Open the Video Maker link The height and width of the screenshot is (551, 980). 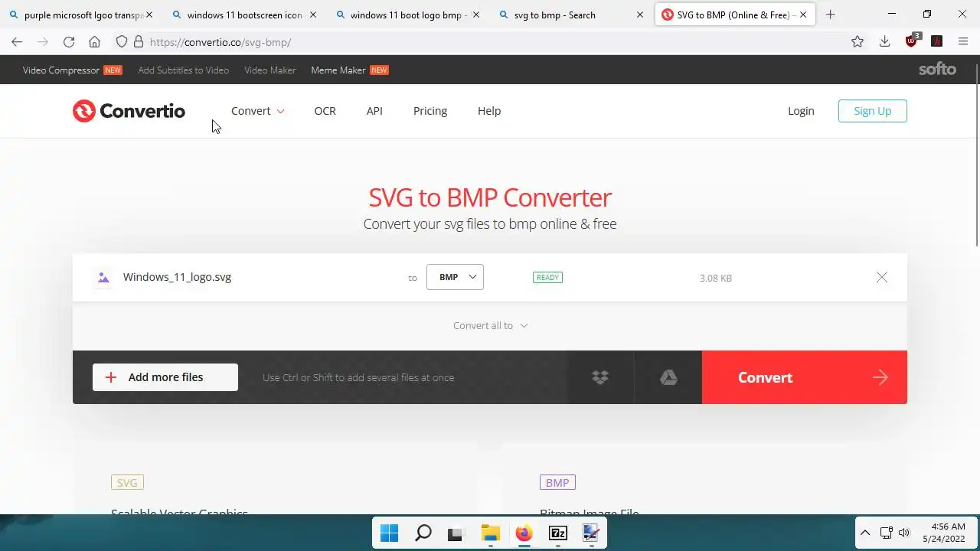(270, 70)
